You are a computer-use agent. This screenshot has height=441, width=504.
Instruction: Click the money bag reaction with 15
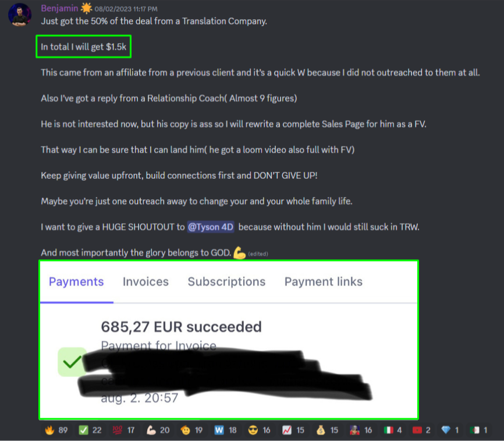(328, 430)
